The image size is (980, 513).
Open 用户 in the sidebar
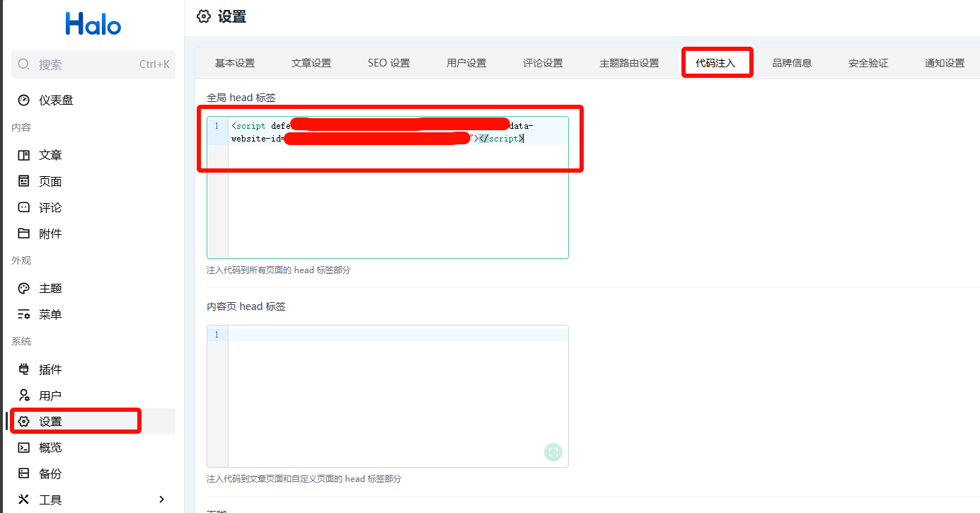tap(93, 396)
